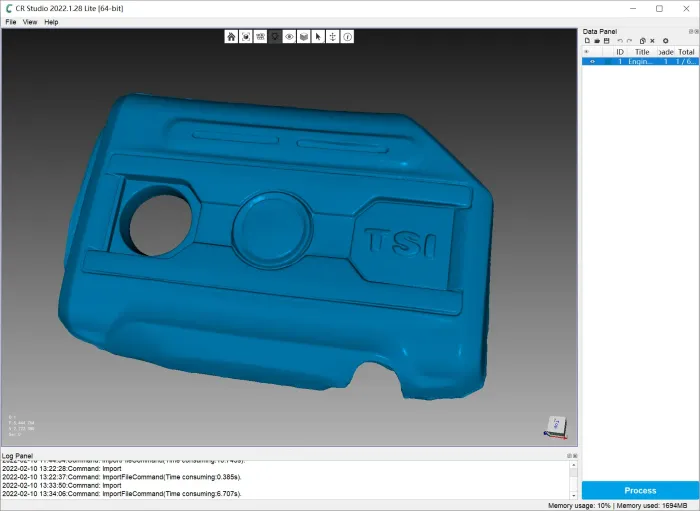This screenshot has height=511, width=700.
Task: Click the ID column header
Action: [620, 52]
